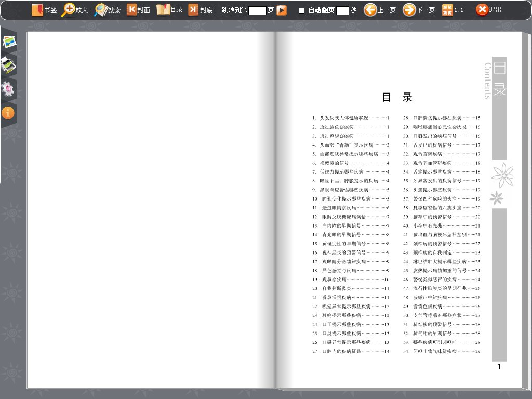
Task: Click entry 52 肺气肿的早期信号
Action: (442, 333)
